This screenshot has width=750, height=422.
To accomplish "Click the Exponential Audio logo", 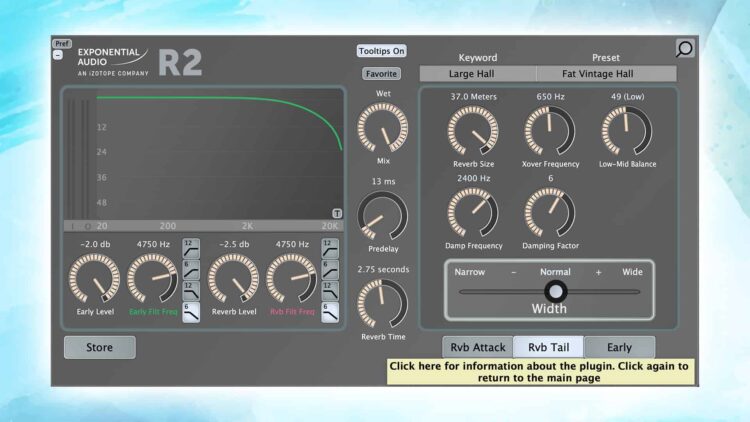I will (113, 62).
